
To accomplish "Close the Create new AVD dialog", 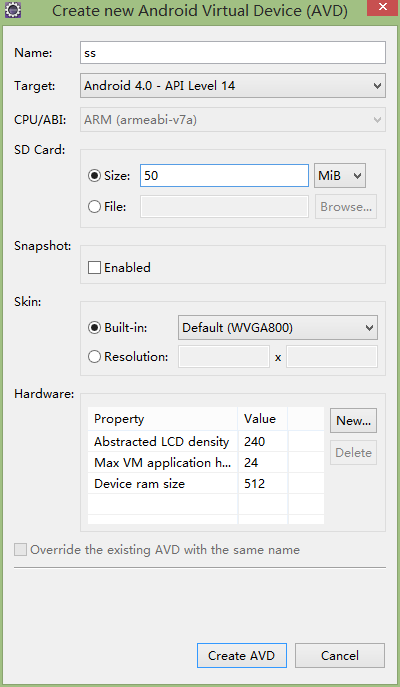I will click(x=382, y=7).
